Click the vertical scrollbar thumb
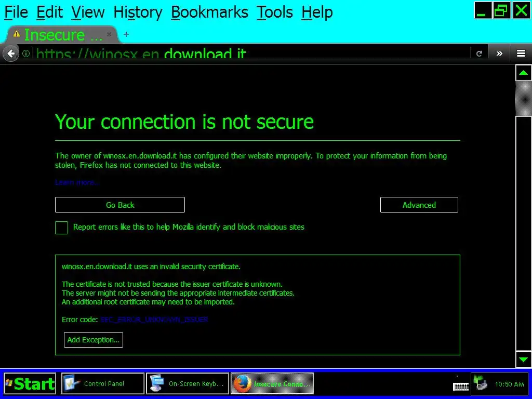Image resolution: width=532 pixels, height=399 pixels. (x=523, y=98)
